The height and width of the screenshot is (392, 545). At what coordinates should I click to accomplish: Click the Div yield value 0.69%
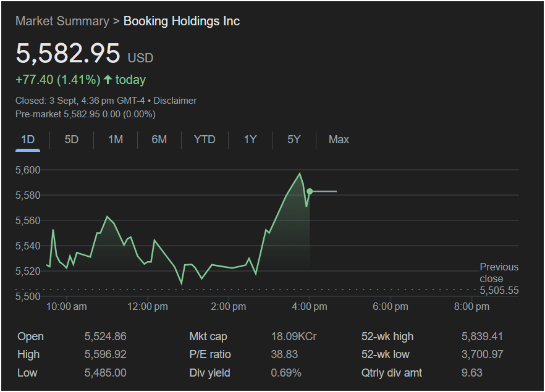coord(286,373)
